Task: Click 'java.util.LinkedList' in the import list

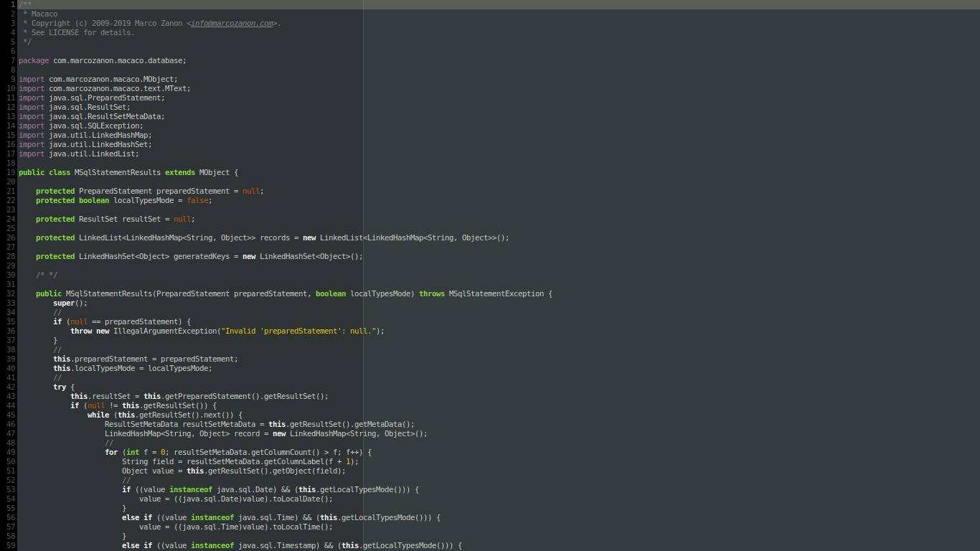Action: tap(92, 154)
